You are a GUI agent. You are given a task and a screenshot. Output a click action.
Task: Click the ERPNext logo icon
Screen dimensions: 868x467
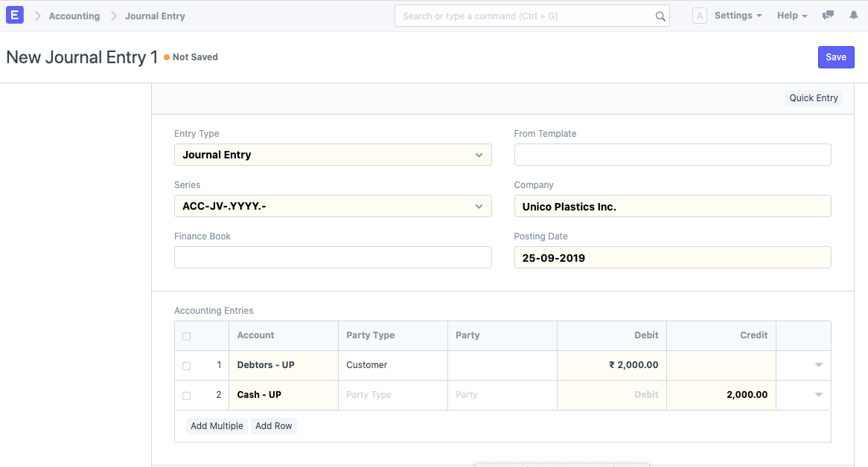[x=15, y=15]
